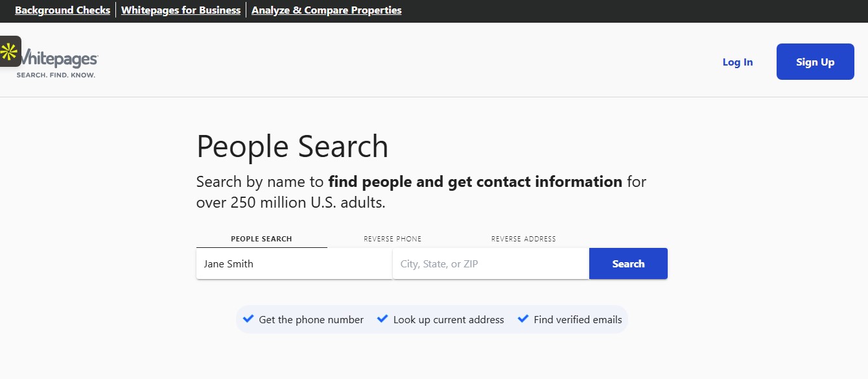Click the "SEARCH. FIND. KNOW." tagline

55,74
